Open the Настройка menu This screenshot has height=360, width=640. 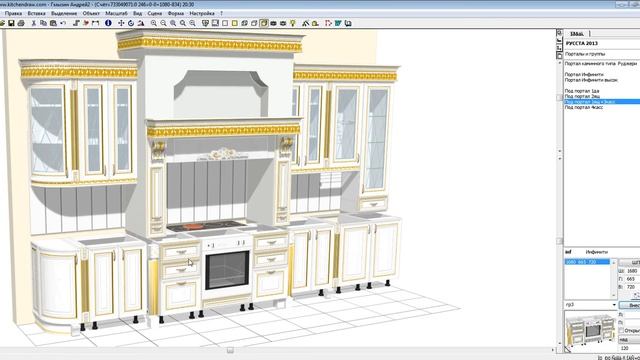point(202,13)
